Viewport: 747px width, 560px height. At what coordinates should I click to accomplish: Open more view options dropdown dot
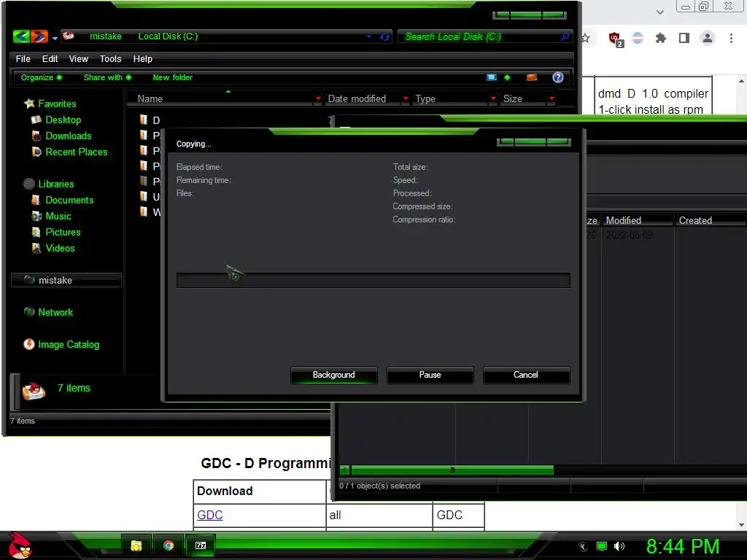pos(507,77)
